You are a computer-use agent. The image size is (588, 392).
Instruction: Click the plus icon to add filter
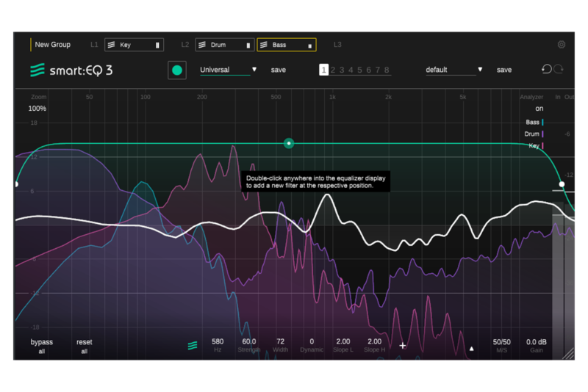(x=403, y=346)
